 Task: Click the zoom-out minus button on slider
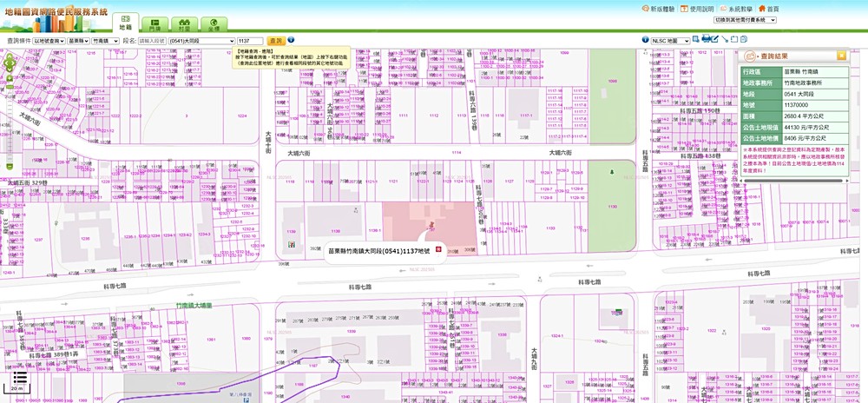pyautogui.click(x=10, y=165)
